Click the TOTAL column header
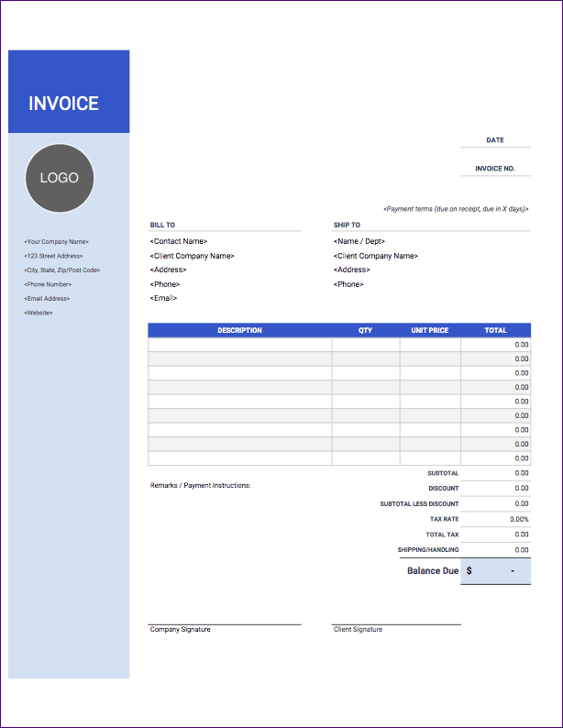 [495, 330]
